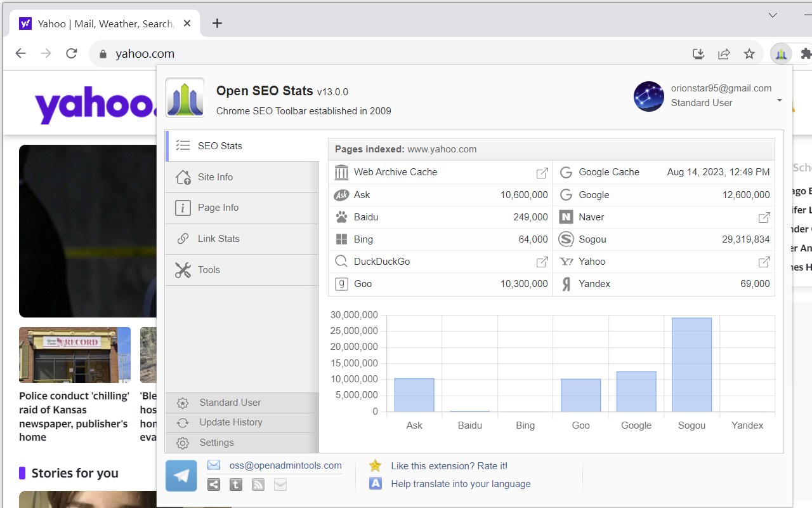812x508 pixels.
Task: Open the Naver external link icon
Action: (764, 217)
